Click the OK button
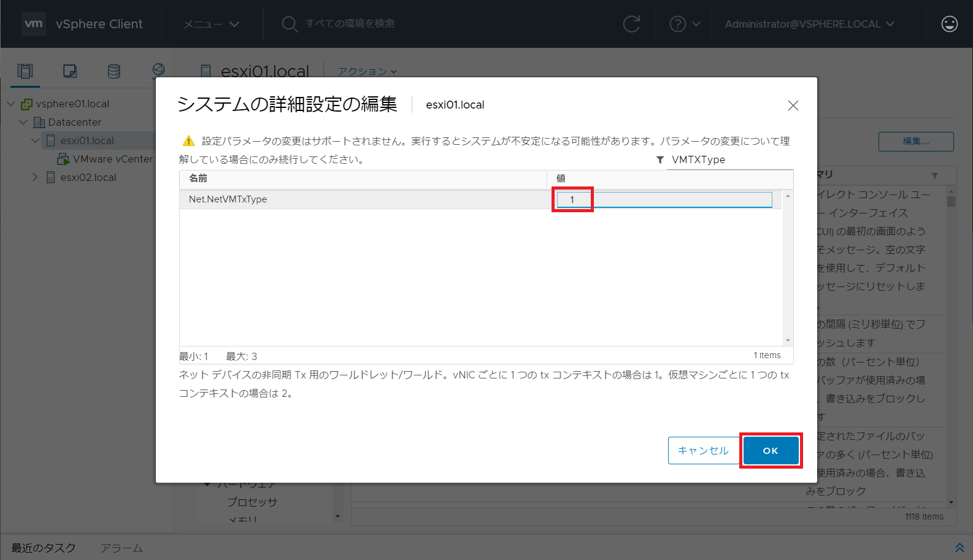Viewport: 973px width, 560px height. point(771,450)
